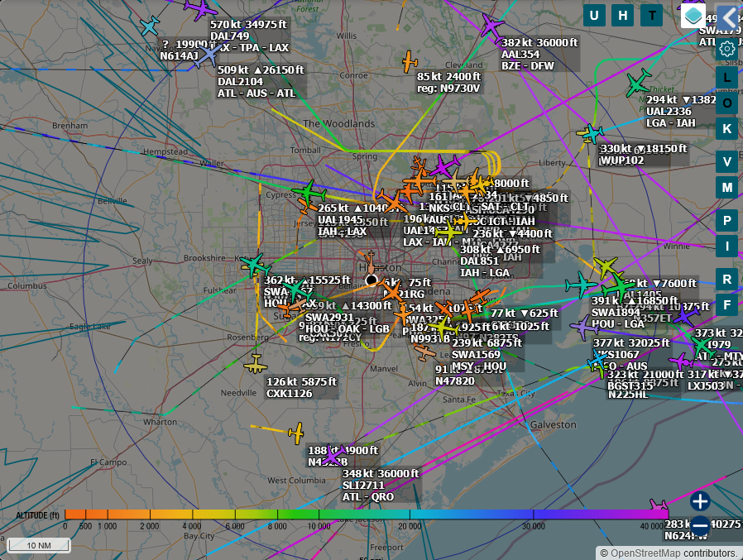Viewport: 743px width, 560px height.
Task: Click the H button in the top bar
Action: tap(622, 15)
